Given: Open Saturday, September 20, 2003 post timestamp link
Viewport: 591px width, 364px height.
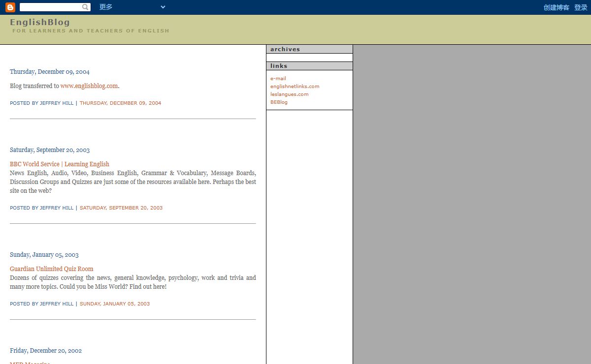Looking at the screenshot, I should click(x=121, y=208).
